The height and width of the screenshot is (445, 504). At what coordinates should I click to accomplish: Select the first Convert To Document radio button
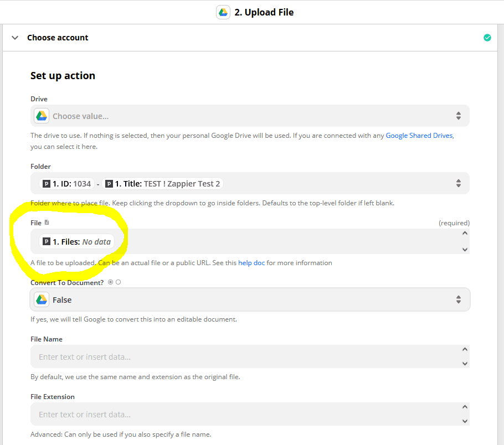coord(110,282)
